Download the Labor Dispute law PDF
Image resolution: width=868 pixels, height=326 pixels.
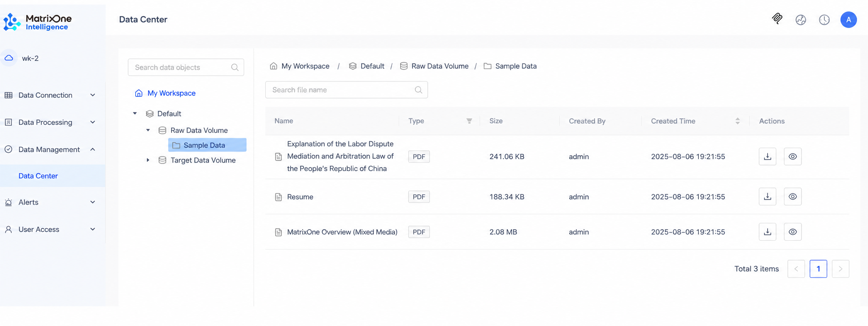click(x=767, y=157)
